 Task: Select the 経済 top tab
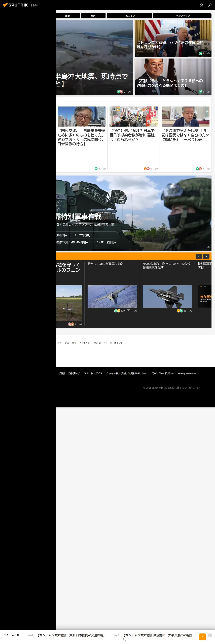click(x=93, y=16)
